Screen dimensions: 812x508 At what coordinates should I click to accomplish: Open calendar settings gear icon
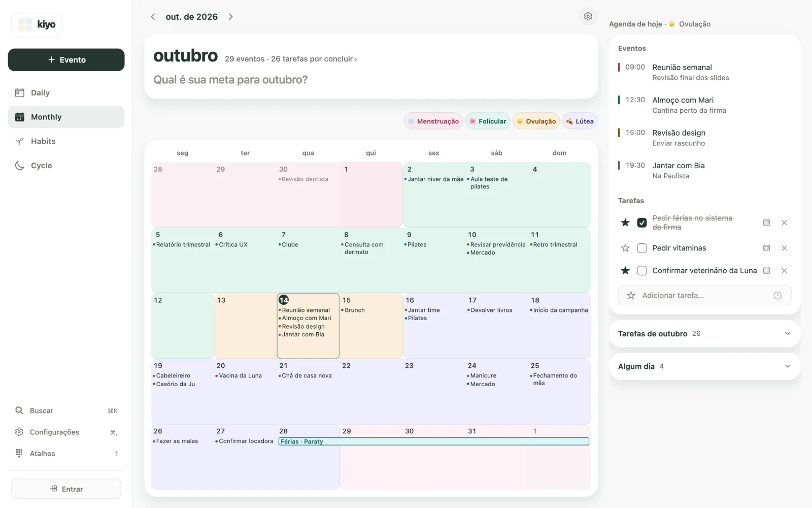tap(588, 16)
